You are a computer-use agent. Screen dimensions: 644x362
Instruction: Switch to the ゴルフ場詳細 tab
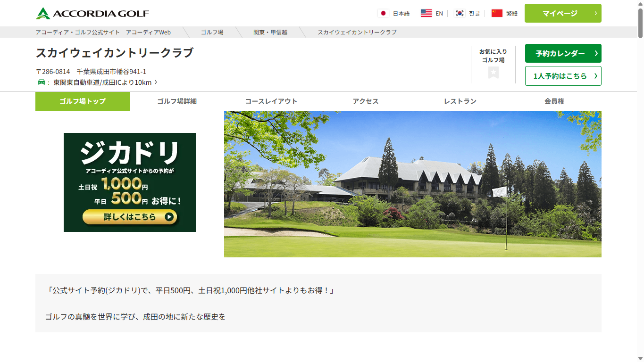[x=177, y=101]
